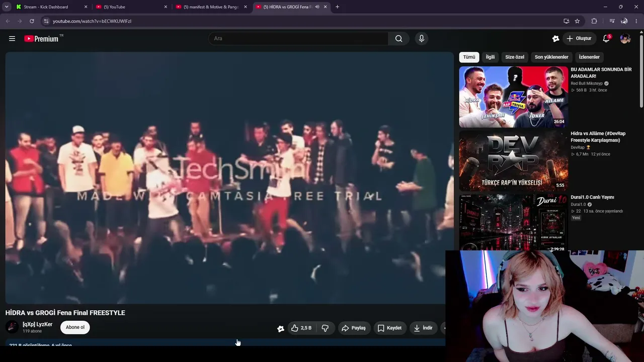Image resolution: width=644 pixels, height=362 pixels.
Task: Go back in browser history
Action: pyautogui.click(x=8, y=21)
